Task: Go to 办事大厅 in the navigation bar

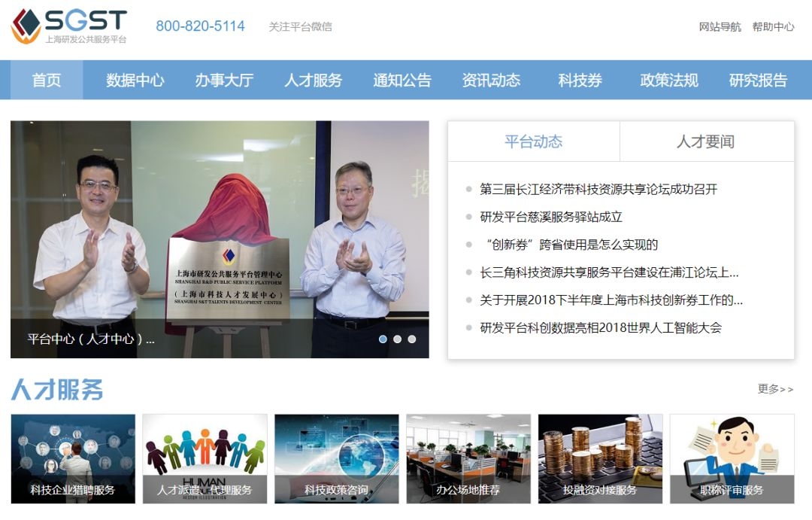Action: click(x=224, y=80)
